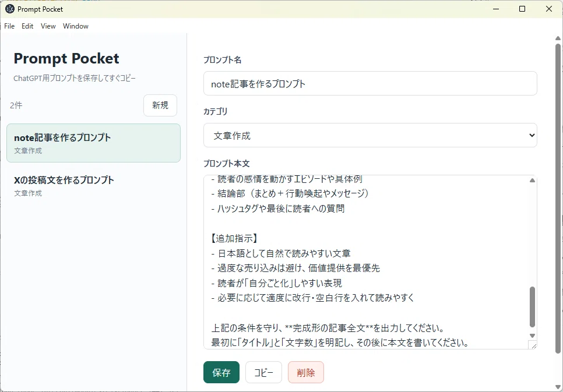The width and height of the screenshot is (563, 392).
Task: Open the Window menu
Action: pos(75,26)
